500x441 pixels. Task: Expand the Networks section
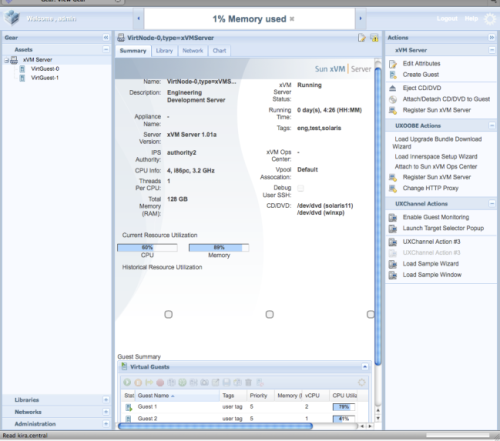click(106, 412)
